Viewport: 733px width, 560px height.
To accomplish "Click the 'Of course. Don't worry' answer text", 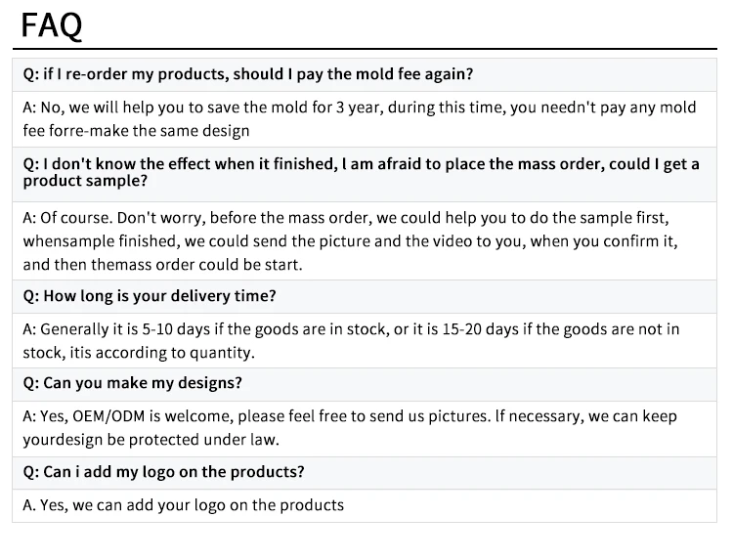I will 360,217.
